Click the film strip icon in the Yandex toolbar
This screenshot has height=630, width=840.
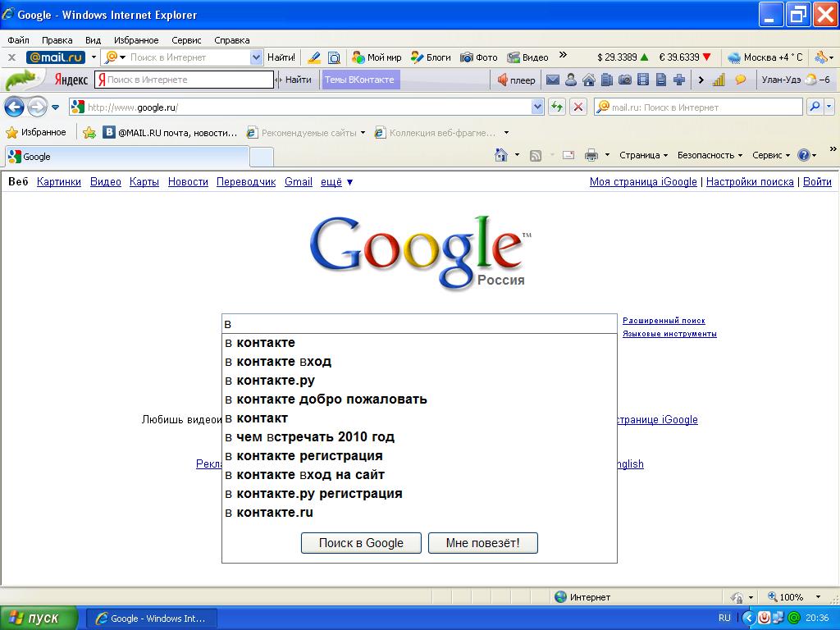click(x=643, y=80)
